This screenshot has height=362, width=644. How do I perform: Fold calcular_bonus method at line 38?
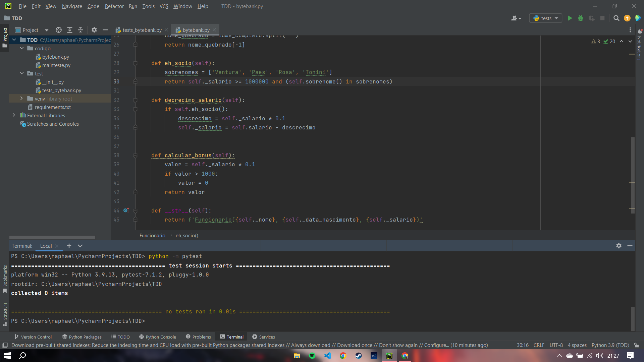pyautogui.click(x=136, y=155)
